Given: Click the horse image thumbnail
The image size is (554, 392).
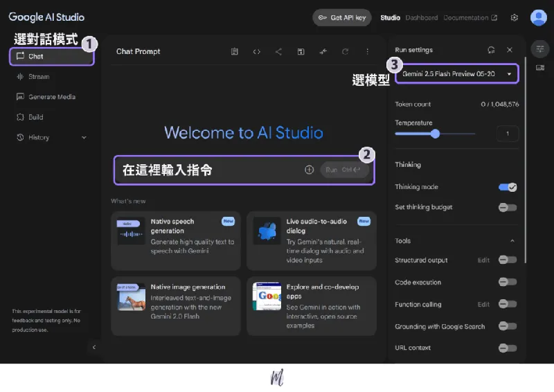Looking at the screenshot, I should (131, 296).
